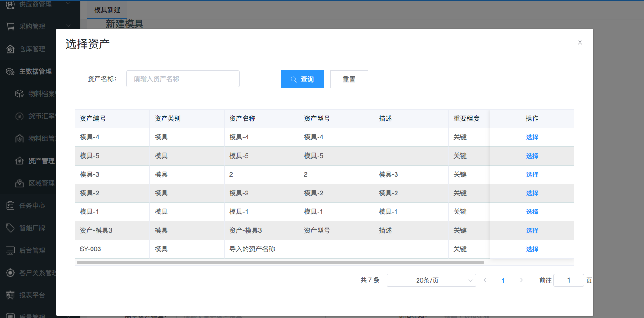Expand the 供应商管理 sidebar menu chevron
The width and height of the screenshot is (644, 318).
(68, 4)
